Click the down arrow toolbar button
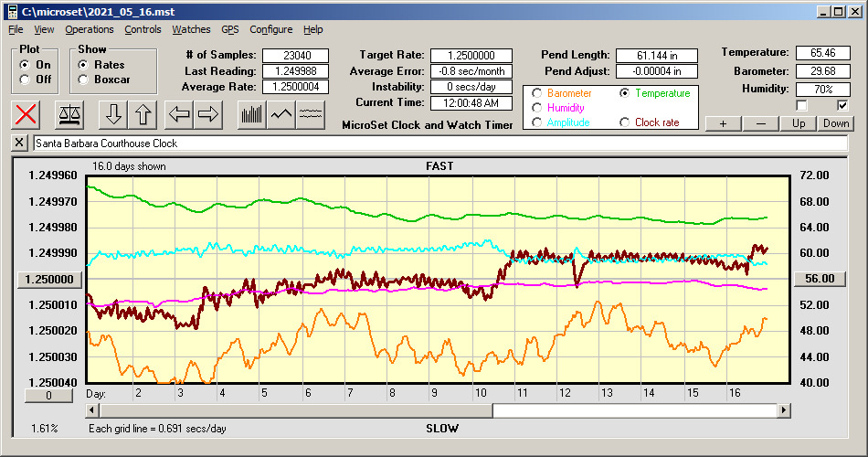This screenshot has height=457, width=868. coord(113,114)
